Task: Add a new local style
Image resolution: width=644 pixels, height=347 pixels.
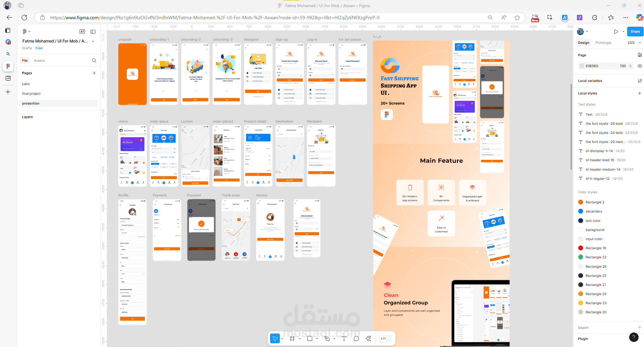Action: [x=640, y=93]
